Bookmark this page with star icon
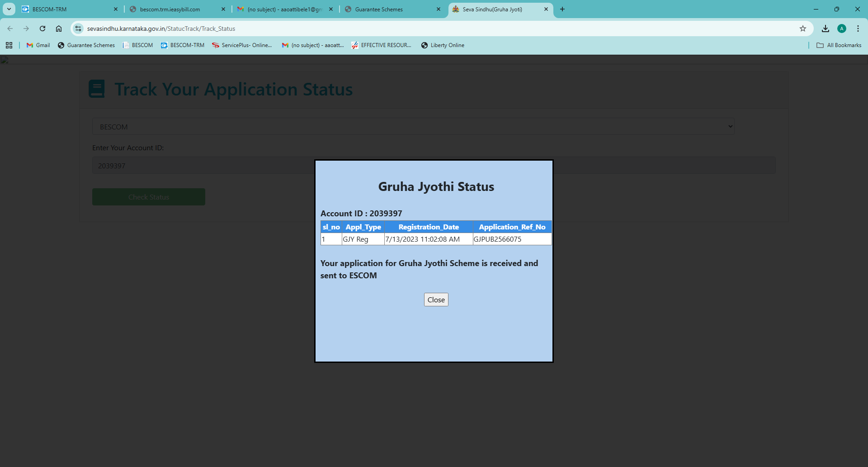The width and height of the screenshot is (868, 467). click(x=802, y=29)
